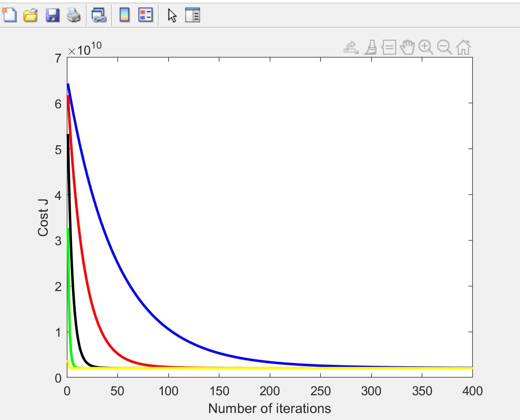Image resolution: width=520 pixels, height=420 pixels.
Task: Toggle the Insert Legend button
Action: pos(146,15)
